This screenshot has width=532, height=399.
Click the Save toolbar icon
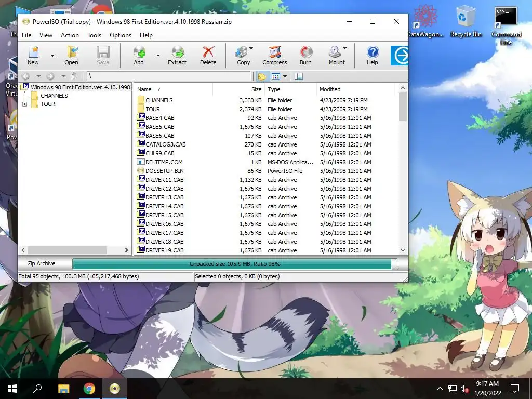[x=103, y=55]
